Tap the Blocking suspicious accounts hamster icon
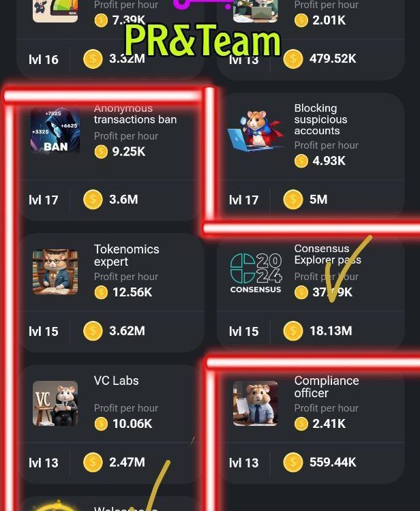Viewport: 420px width, 511px height. point(255,131)
